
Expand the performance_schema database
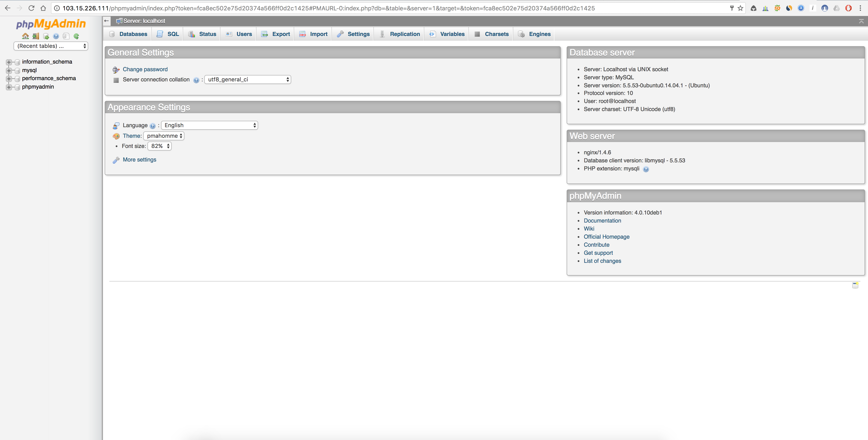(9, 78)
